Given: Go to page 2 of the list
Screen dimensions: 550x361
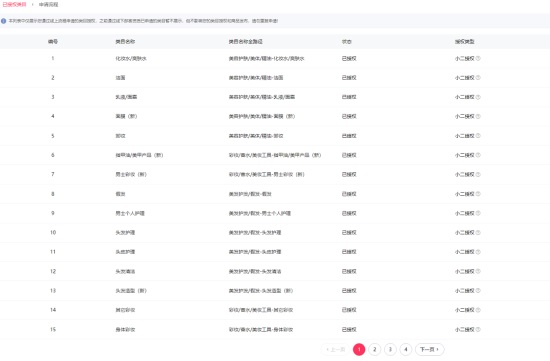Looking at the screenshot, I should click(x=375, y=349).
